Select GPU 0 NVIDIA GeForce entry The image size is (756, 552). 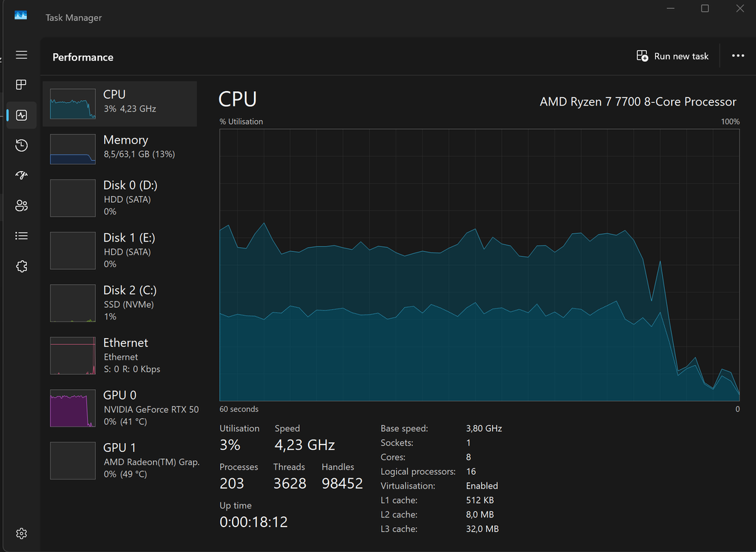(x=119, y=408)
